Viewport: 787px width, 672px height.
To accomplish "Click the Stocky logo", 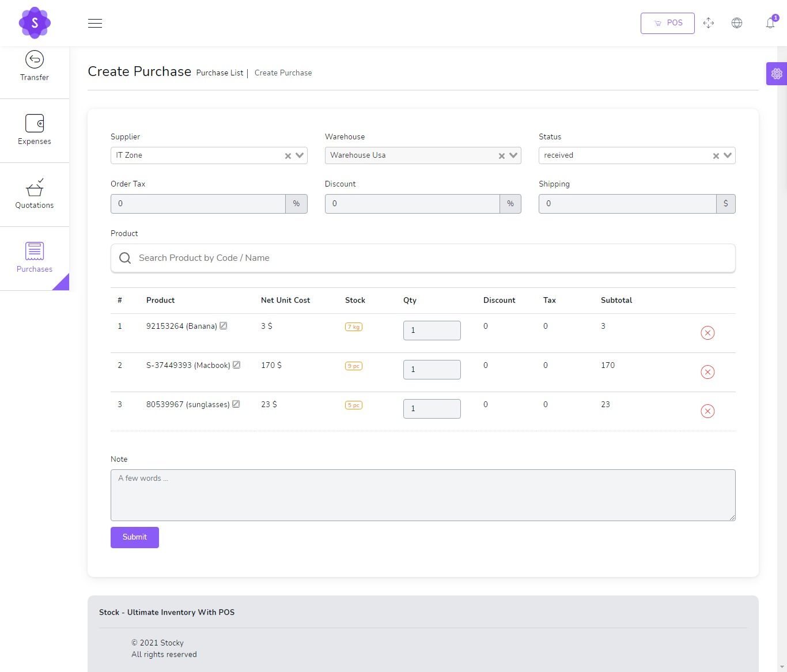I will coord(35,23).
